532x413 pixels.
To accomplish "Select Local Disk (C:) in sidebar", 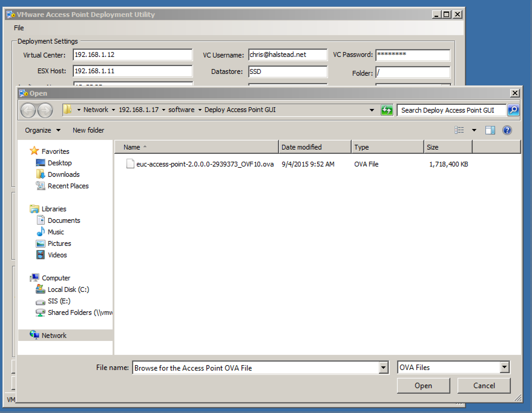I will coord(68,289).
